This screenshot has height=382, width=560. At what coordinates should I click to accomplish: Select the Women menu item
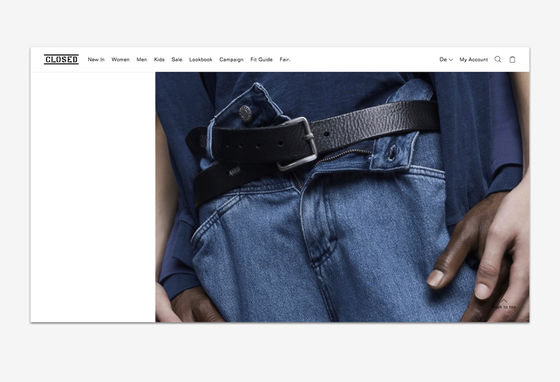[x=120, y=59]
